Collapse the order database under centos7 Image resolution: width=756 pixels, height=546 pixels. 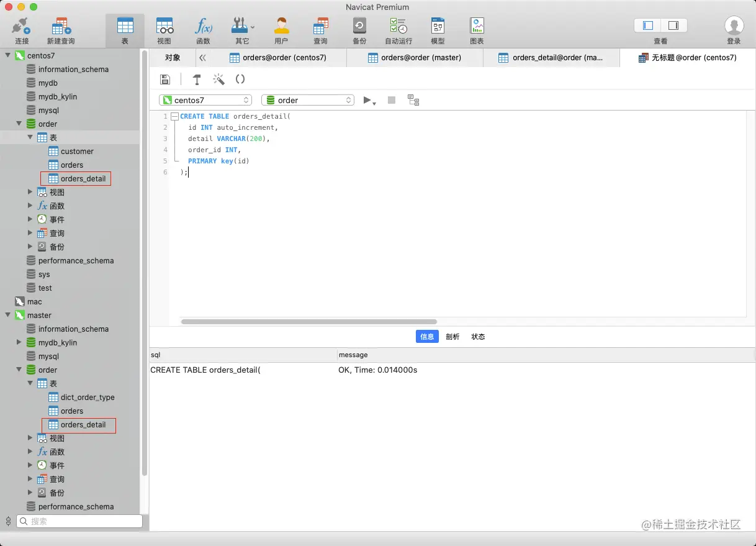[19, 124]
